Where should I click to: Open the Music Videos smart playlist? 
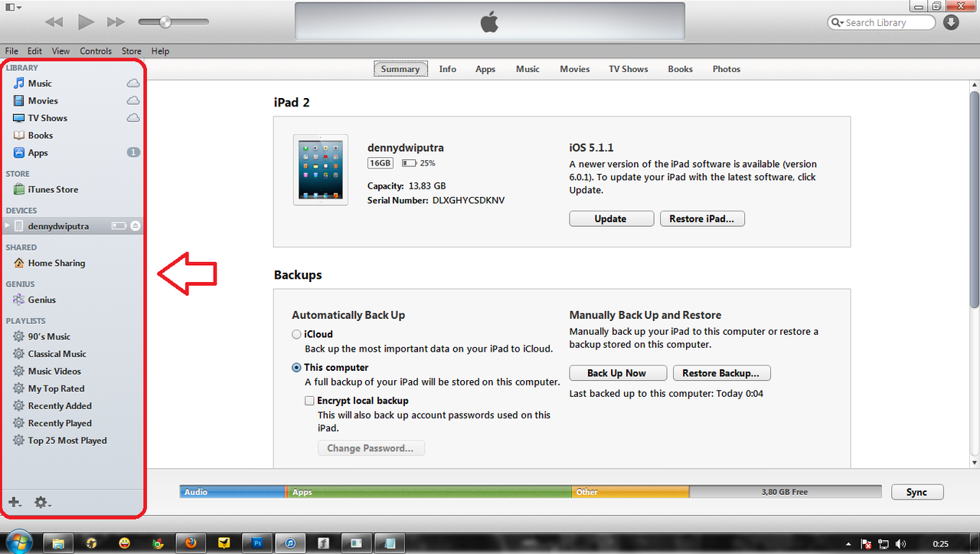point(54,372)
